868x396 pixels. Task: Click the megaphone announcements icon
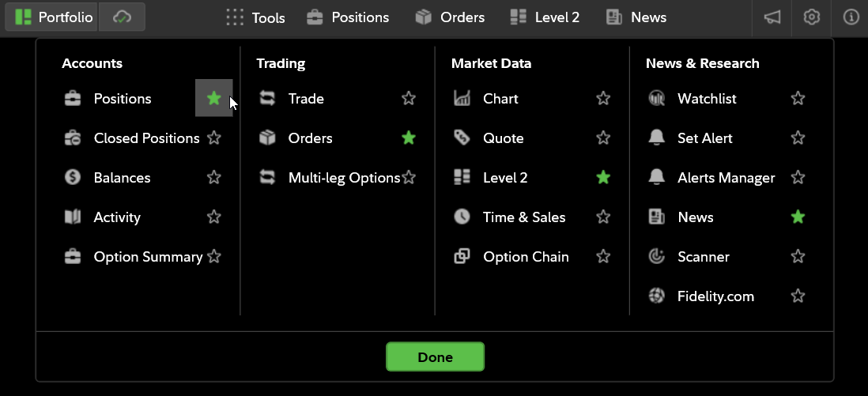pyautogui.click(x=772, y=17)
